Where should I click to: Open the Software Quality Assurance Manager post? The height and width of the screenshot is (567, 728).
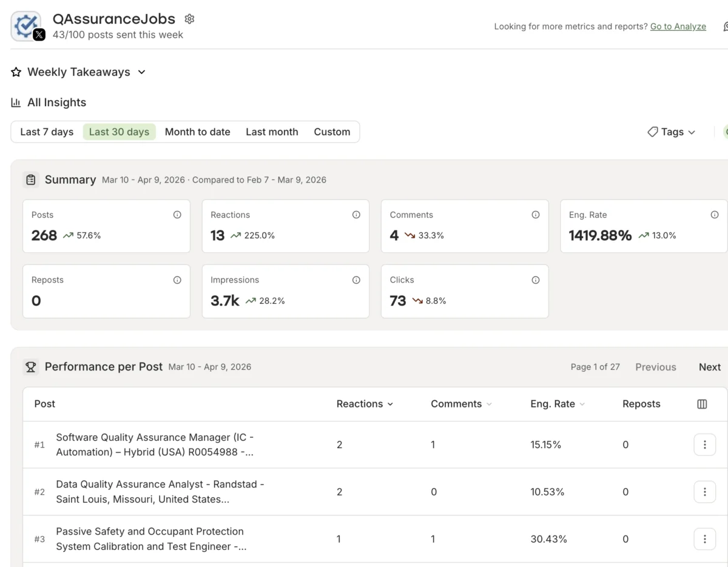point(155,445)
